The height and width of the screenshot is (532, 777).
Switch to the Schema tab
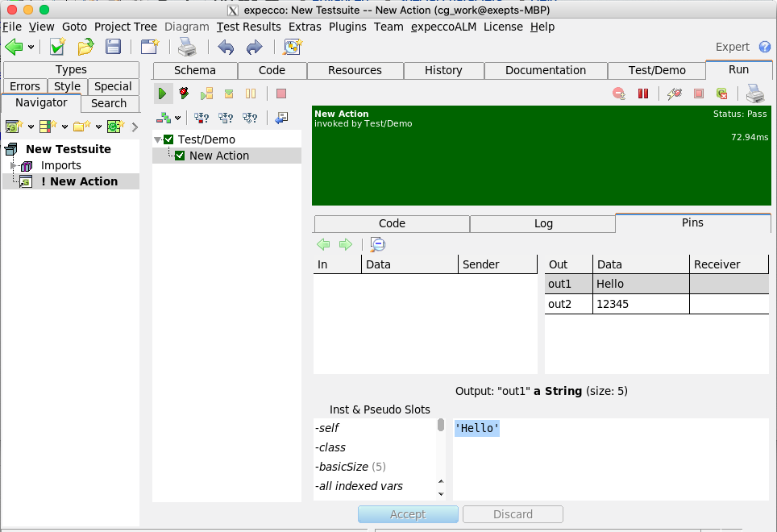[x=194, y=70]
